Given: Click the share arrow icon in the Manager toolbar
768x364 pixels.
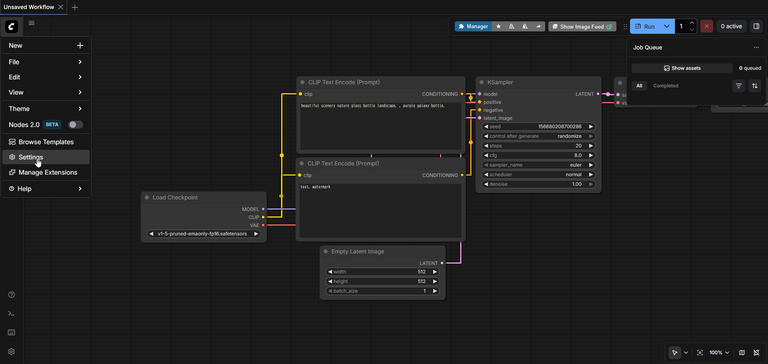Looking at the screenshot, I should pyautogui.click(x=538, y=26).
